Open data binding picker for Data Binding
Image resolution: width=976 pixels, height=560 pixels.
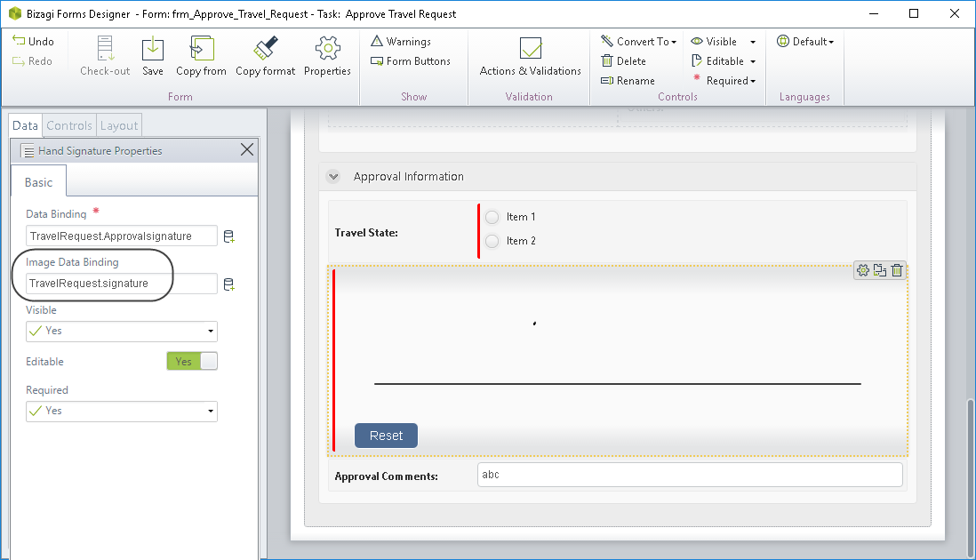coord(229,236)
